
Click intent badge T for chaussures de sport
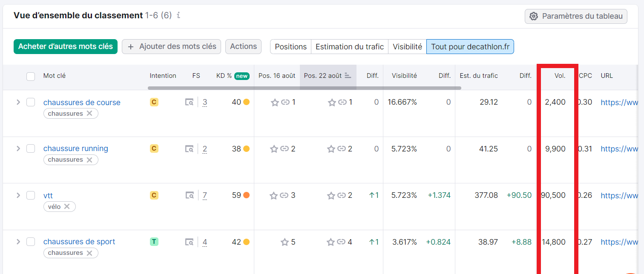click(154, 242)
